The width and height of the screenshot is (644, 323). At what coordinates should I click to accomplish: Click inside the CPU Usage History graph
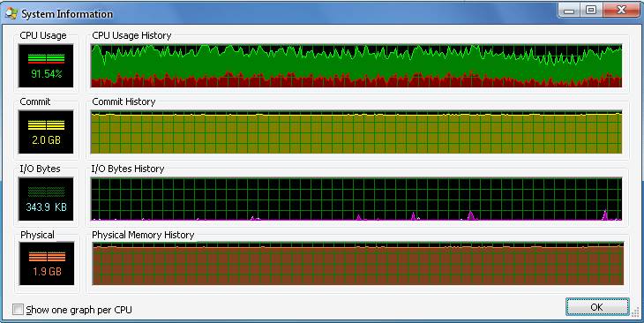pos(356,66)
